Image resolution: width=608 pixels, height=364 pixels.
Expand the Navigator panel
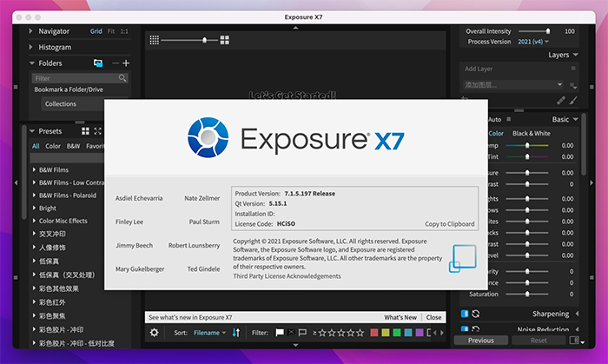30,31
